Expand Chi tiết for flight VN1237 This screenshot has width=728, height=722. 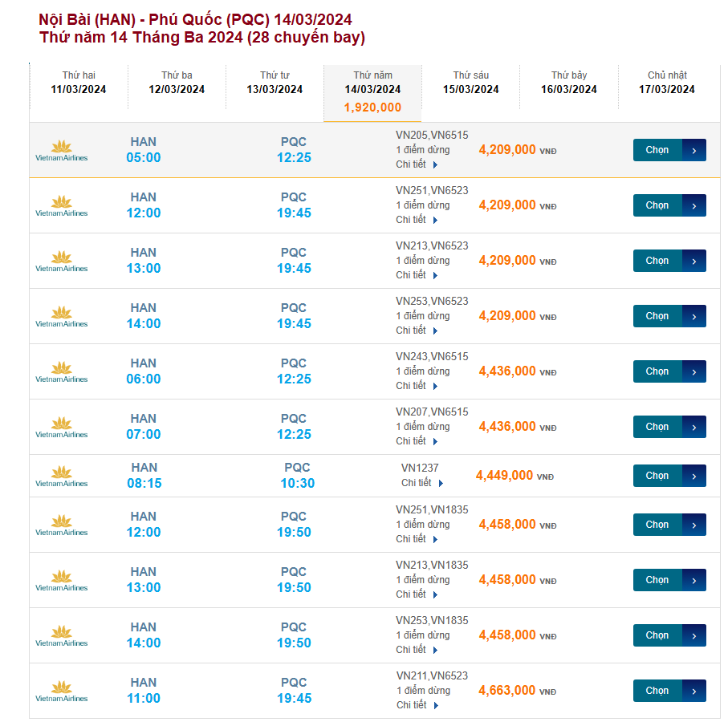[x=422, y=483]
